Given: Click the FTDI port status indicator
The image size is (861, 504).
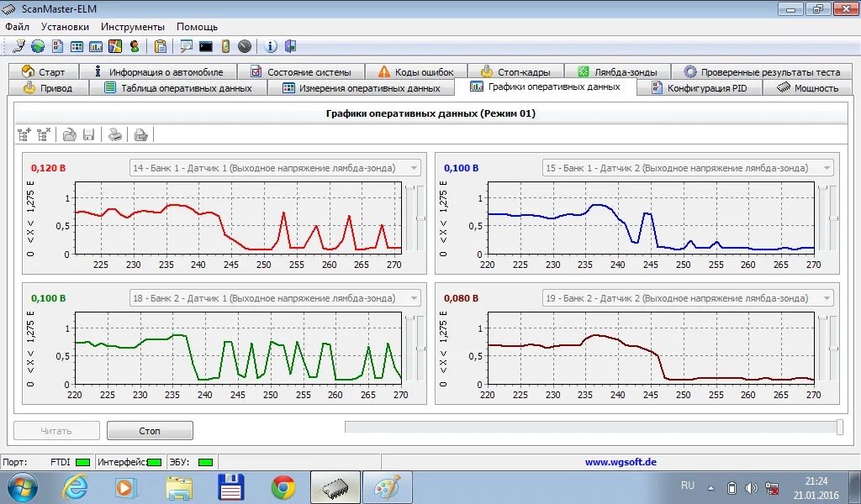Looking at the screenshot, I should pyautogui.click(x=82, y=462).
